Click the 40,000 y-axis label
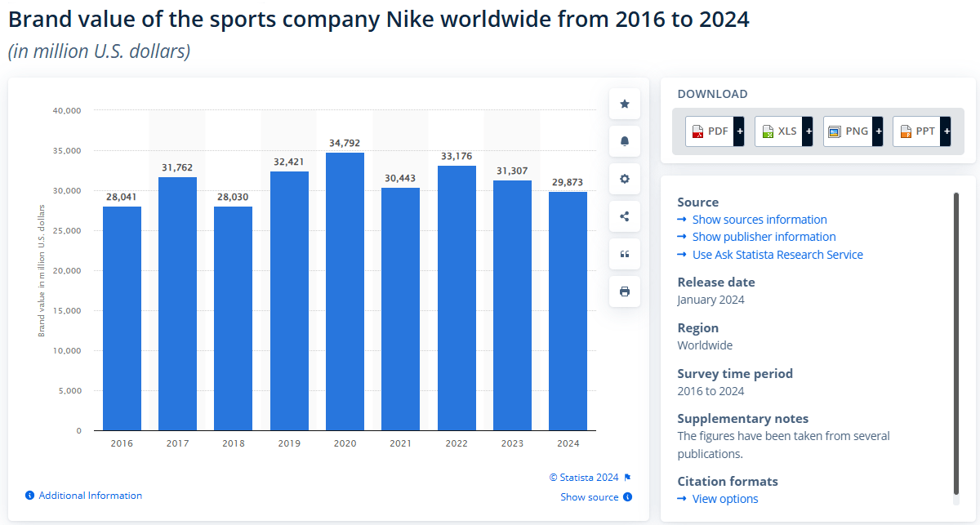This screenshot has height=525, width=980. point(67,110)
